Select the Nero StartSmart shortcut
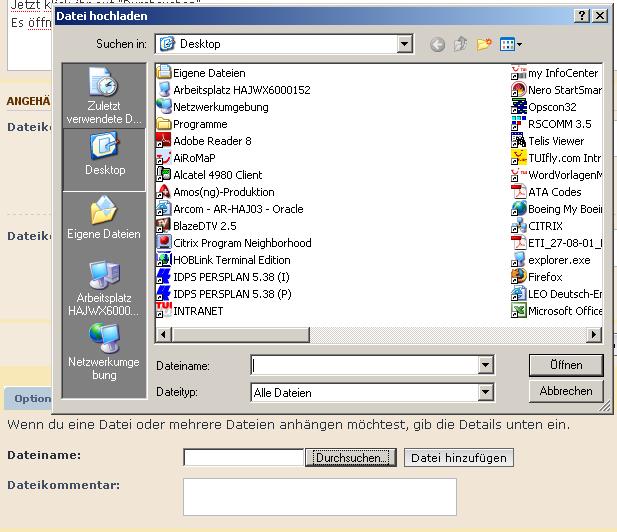 [564, 90]
